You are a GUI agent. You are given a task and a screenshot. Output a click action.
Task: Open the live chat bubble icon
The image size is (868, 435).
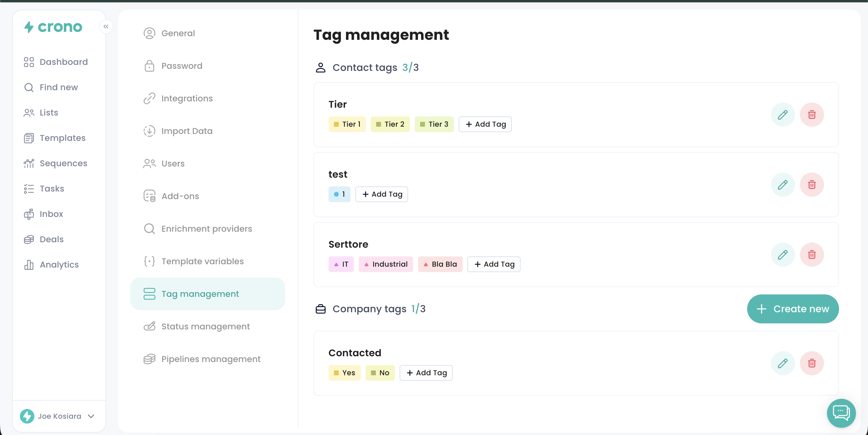841,412
